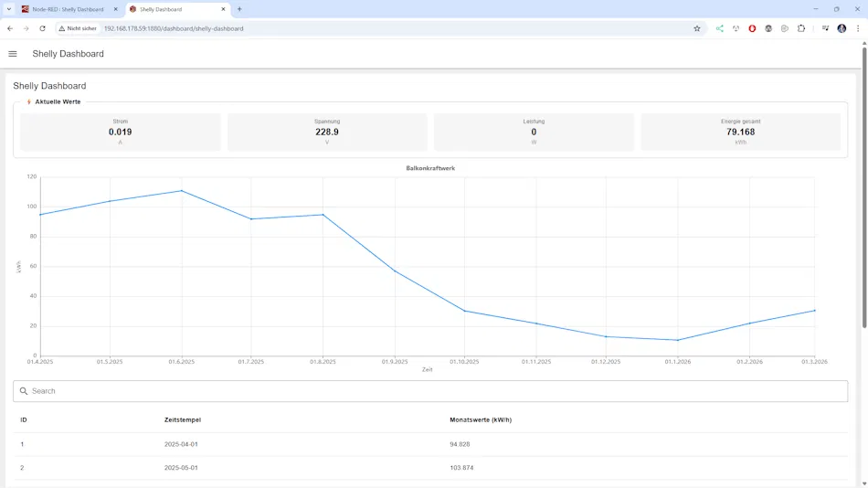Click the red Opera extension icon
868x488 pixels.
(752, 28)
